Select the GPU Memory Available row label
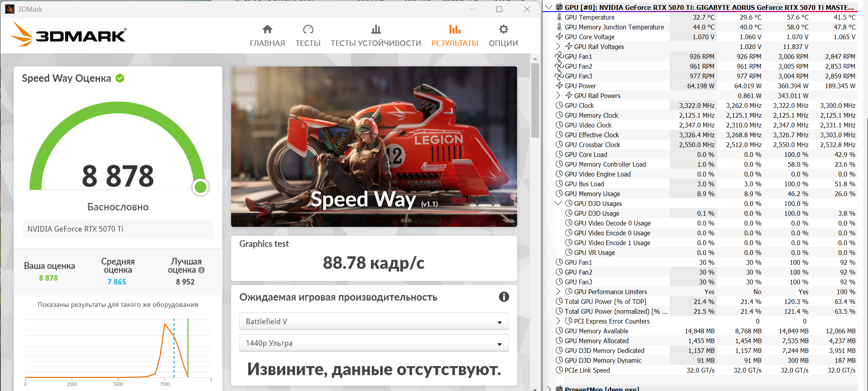Image resolution: width=868 pixels, height=391 pixels. pyautogui.click(x=597, y=331)
